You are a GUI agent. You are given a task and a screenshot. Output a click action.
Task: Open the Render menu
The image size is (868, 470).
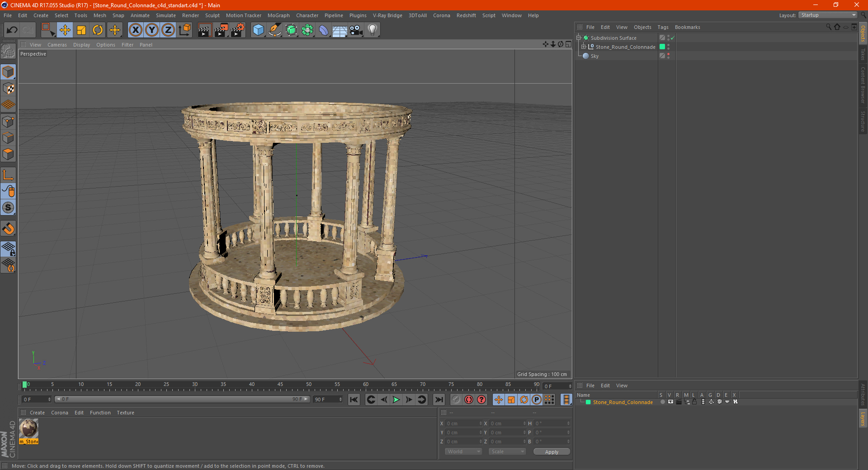click(190, 15)
